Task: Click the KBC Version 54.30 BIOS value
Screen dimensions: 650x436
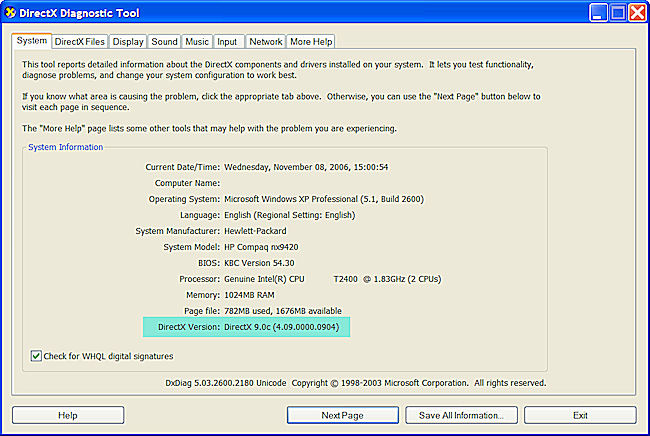Action: [259, 263]
